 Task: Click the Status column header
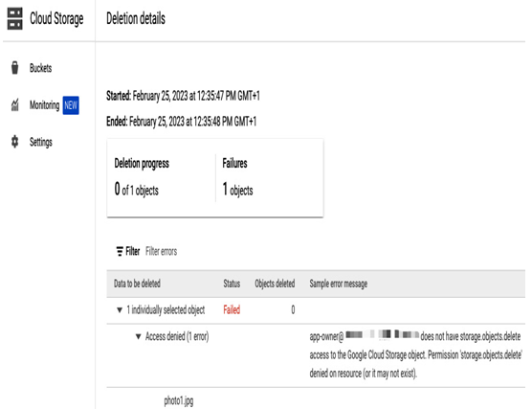232,284
